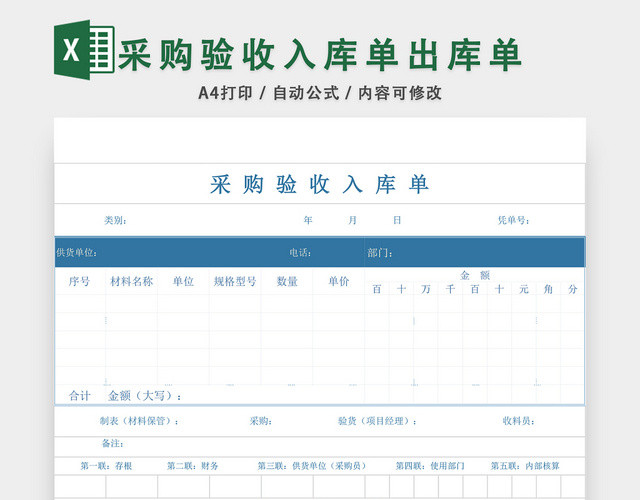This screenshot has width=640, height=500.
Task: Select the 部门: cell in blue band
Action: 380,253
